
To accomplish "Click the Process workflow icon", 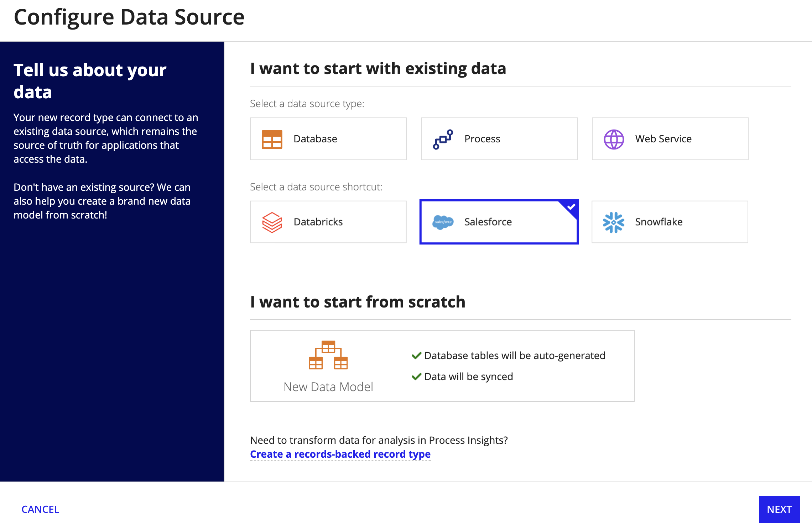I will click(443, 139).
